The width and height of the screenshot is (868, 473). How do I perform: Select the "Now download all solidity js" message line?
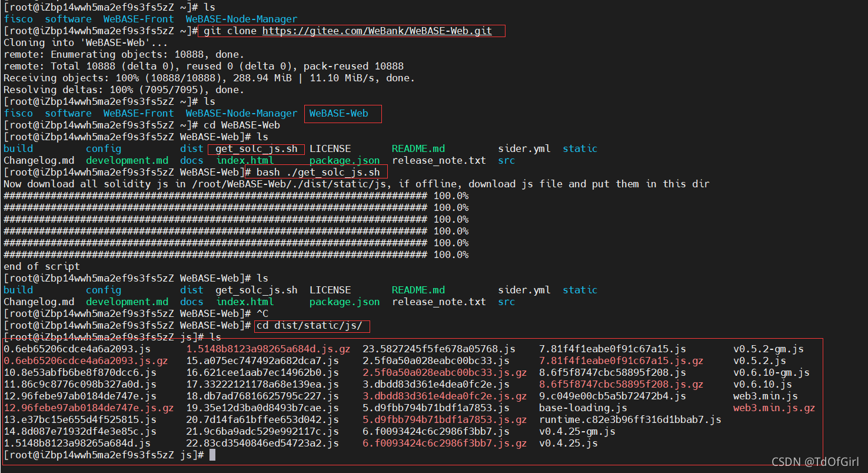pos(357,184)
